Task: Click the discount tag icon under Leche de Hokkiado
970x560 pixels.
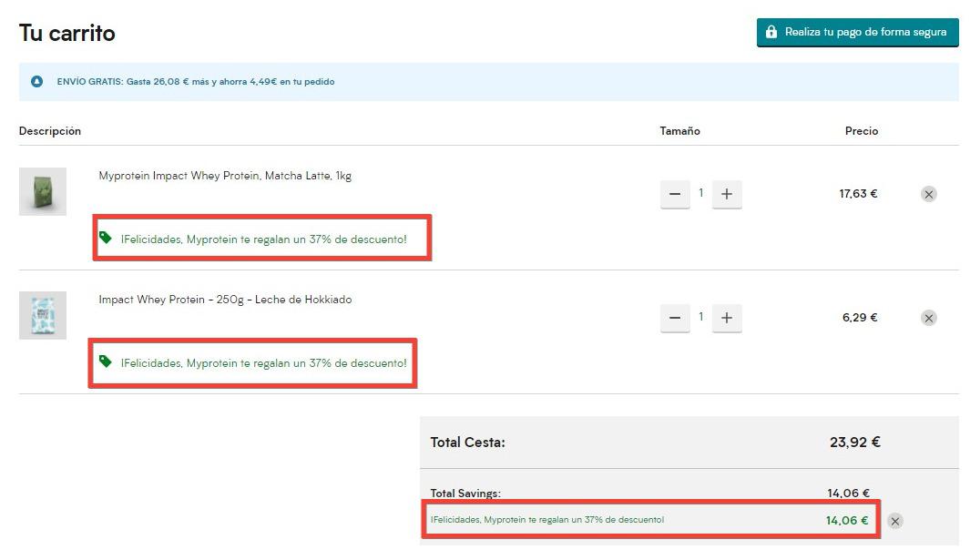Action: pyautogui.click(x=106, y=361)
